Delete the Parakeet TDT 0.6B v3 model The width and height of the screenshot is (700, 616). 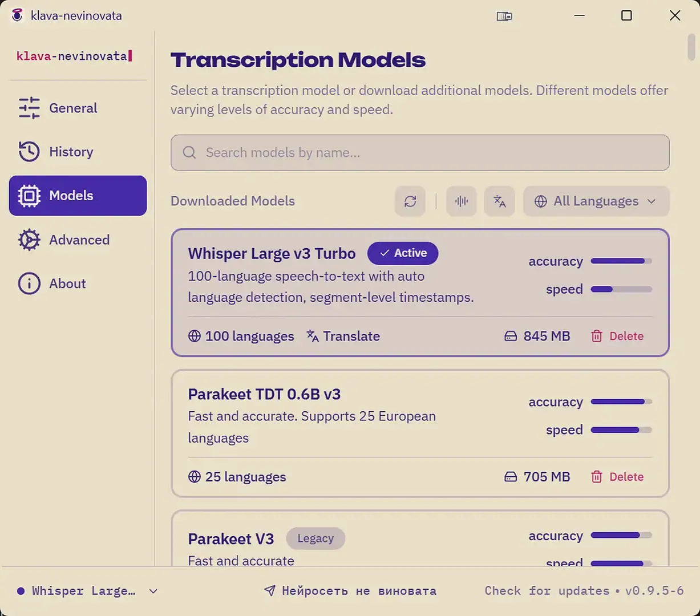[x=617, y=477]
